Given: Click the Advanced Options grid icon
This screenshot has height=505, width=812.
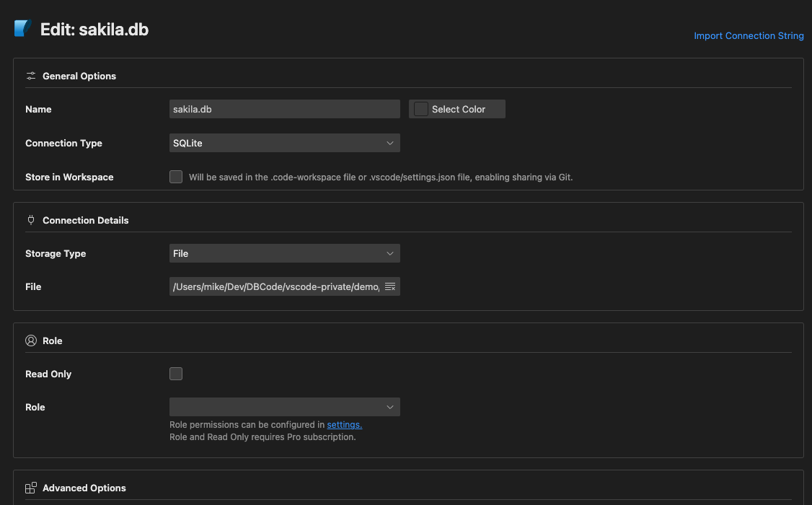Looking at the screenshot, I should click(x=31, y=488).
